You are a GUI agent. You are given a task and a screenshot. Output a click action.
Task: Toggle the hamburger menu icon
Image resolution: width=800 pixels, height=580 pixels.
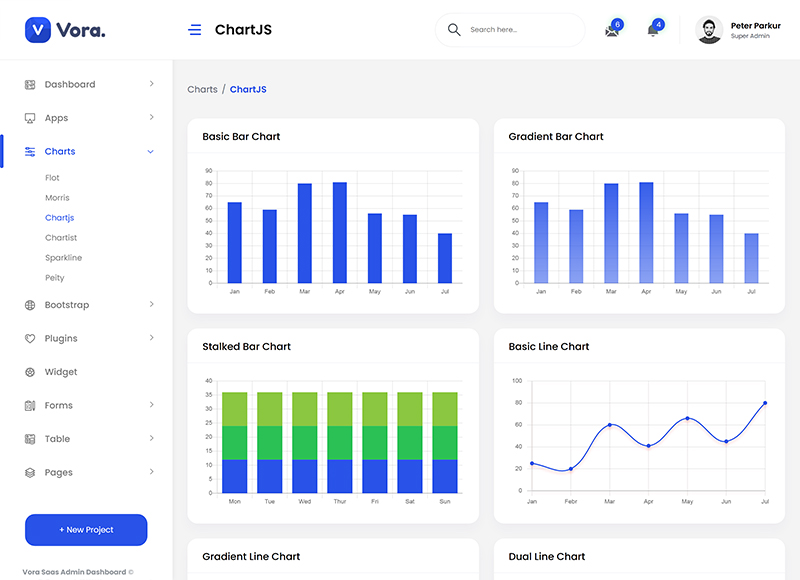195,30
